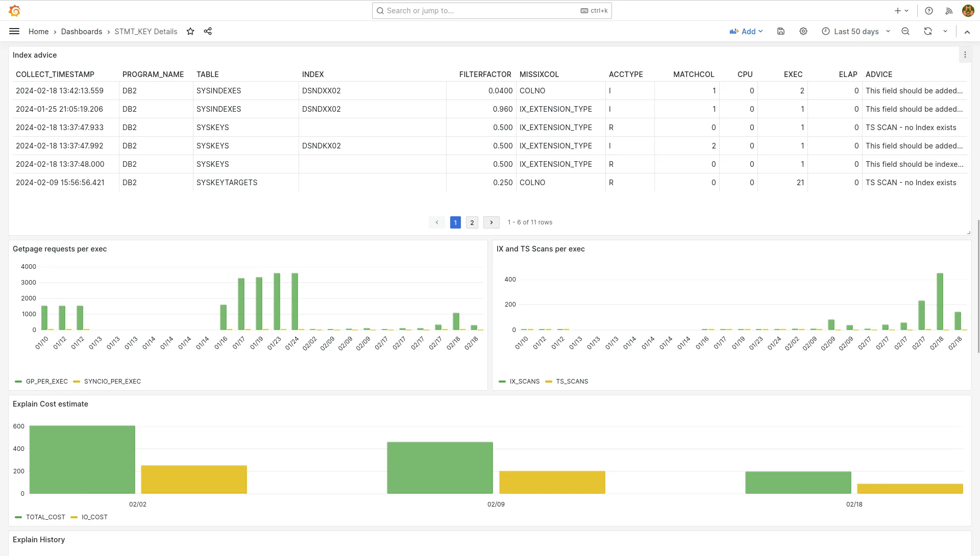980x556 pixels.
Task: Open the Index advice panel menu
Action: pos(965,55)
